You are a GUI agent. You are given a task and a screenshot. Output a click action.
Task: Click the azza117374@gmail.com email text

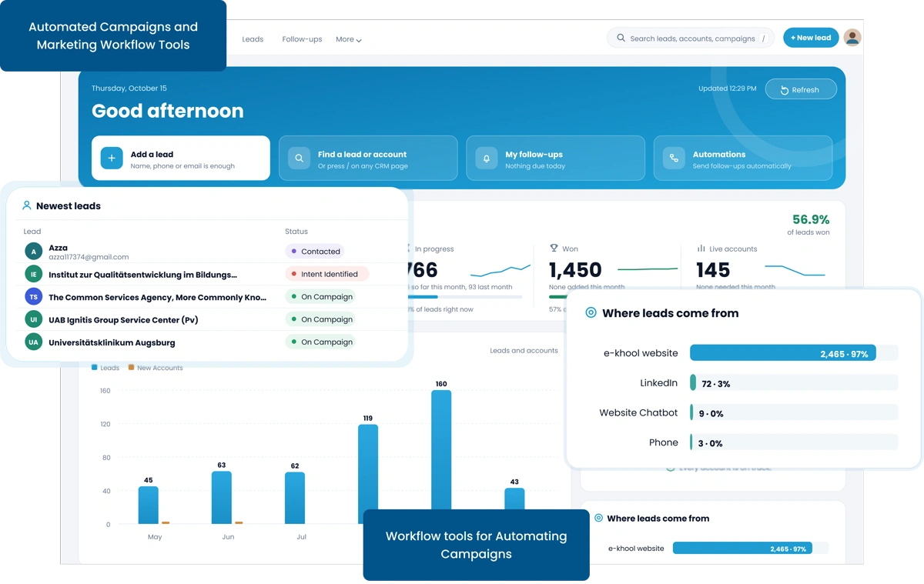89,257
